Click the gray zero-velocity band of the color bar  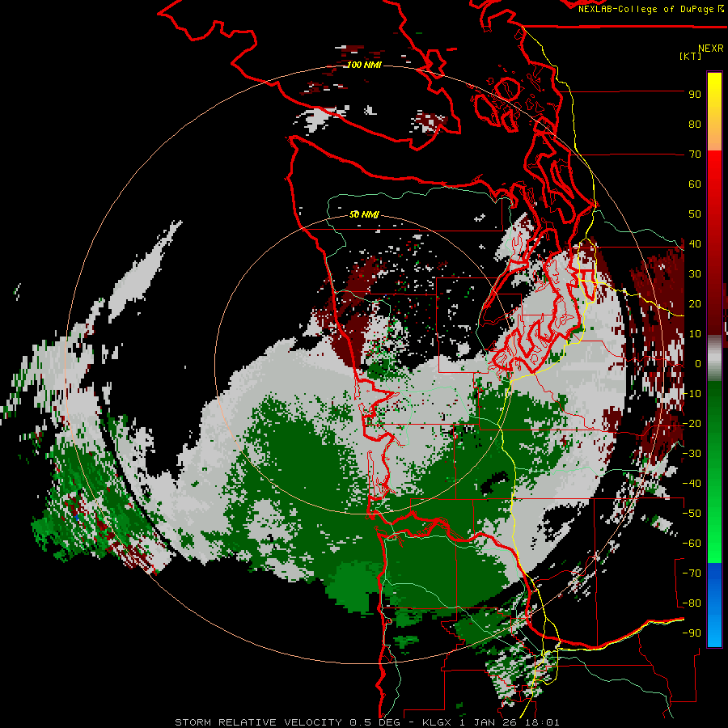click(714, 358)
